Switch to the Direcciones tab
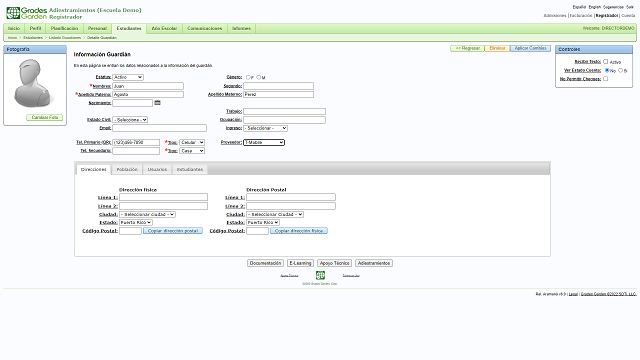The width and height of the screenshot is (640, 360). coord(93,169)
